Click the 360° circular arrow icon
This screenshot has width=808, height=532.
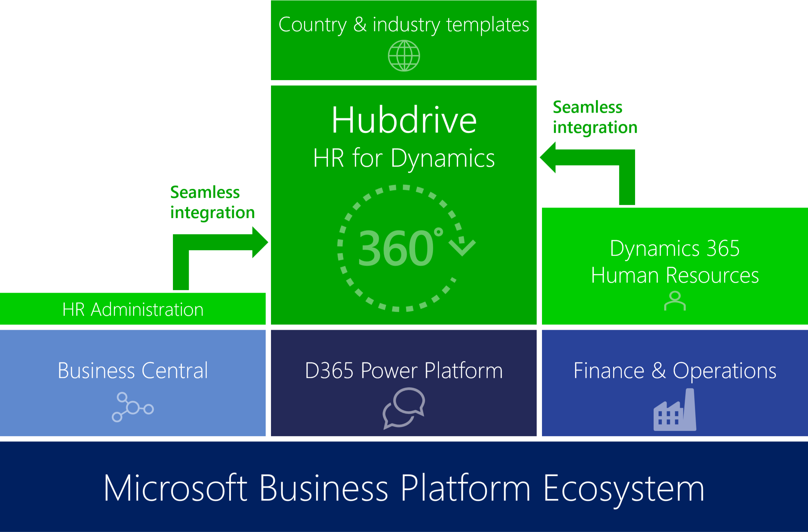point(406,248)
